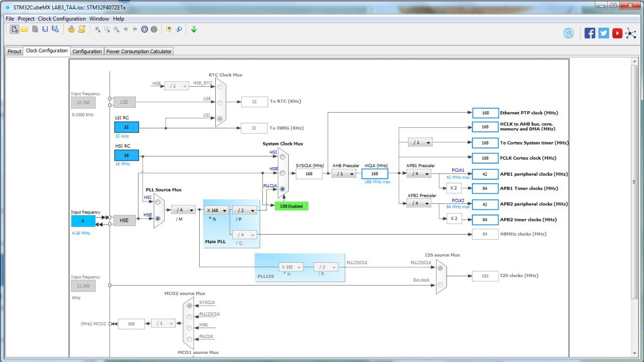The image size is (644, 362).
Task: Select HSE in System Clock Mux
Action: tap(282, 173)
